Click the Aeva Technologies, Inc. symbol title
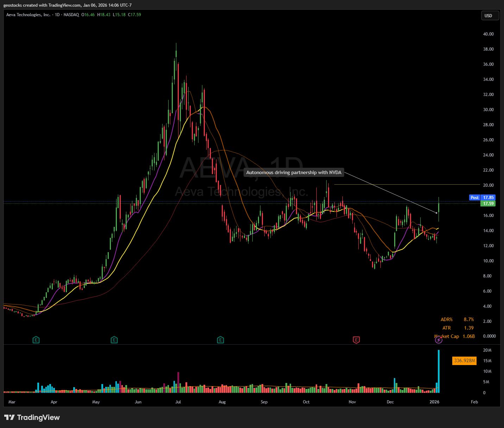 point(28,15)
